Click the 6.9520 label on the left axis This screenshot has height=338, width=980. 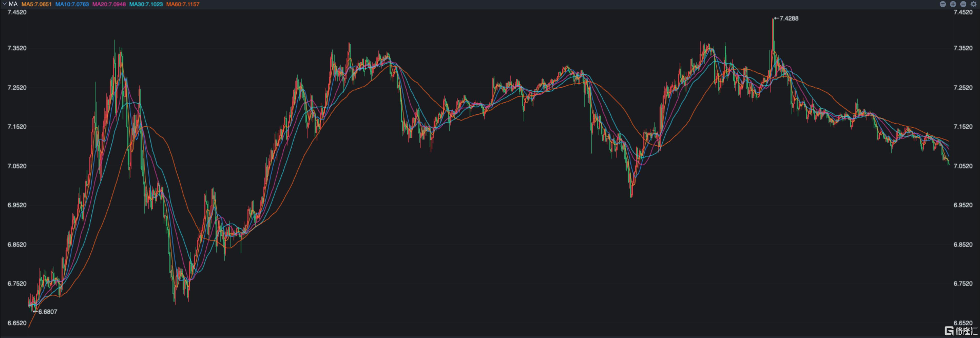[x=17, y=205]
